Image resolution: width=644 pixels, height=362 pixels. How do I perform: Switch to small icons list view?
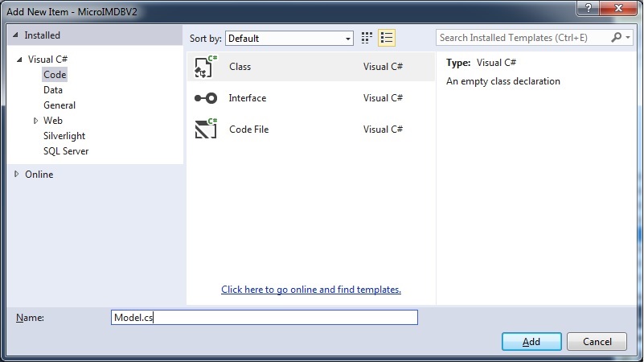[387, 38]
